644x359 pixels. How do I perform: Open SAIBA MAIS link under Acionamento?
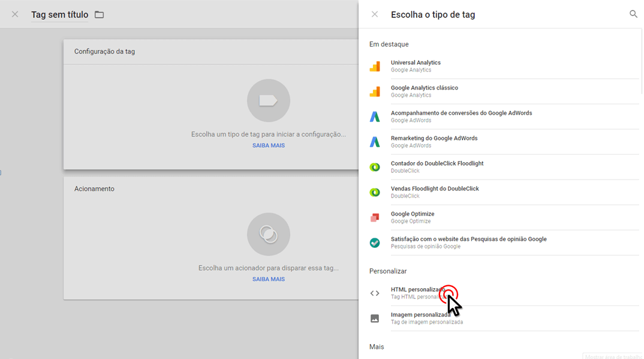[268, 279]
